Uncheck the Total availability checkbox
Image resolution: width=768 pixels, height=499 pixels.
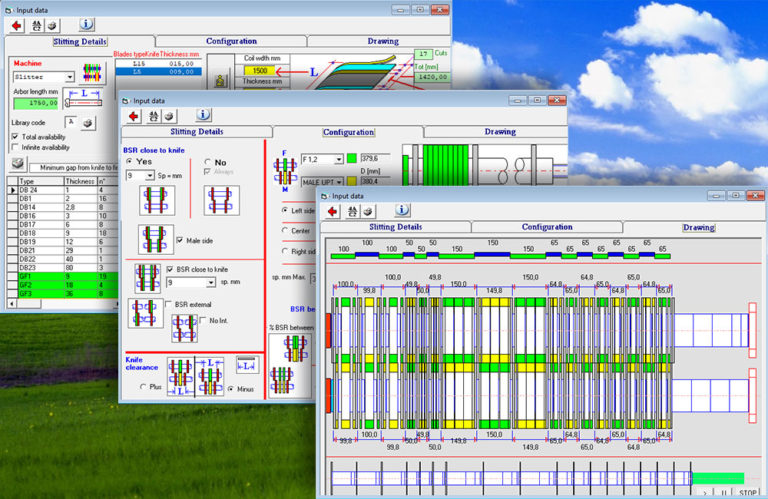tap(15, 136)
